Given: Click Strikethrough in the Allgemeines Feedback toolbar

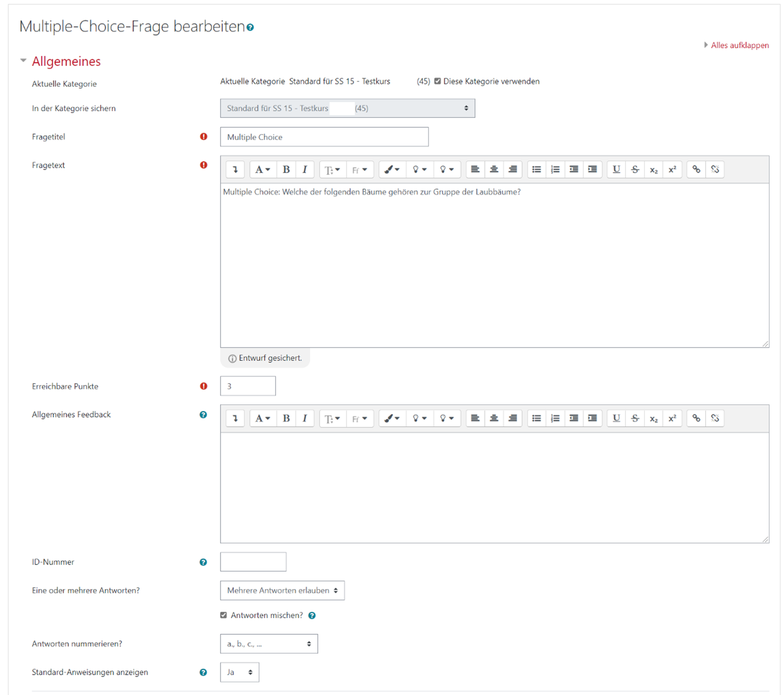Looking at the screenshot, I should pos(635,418).
